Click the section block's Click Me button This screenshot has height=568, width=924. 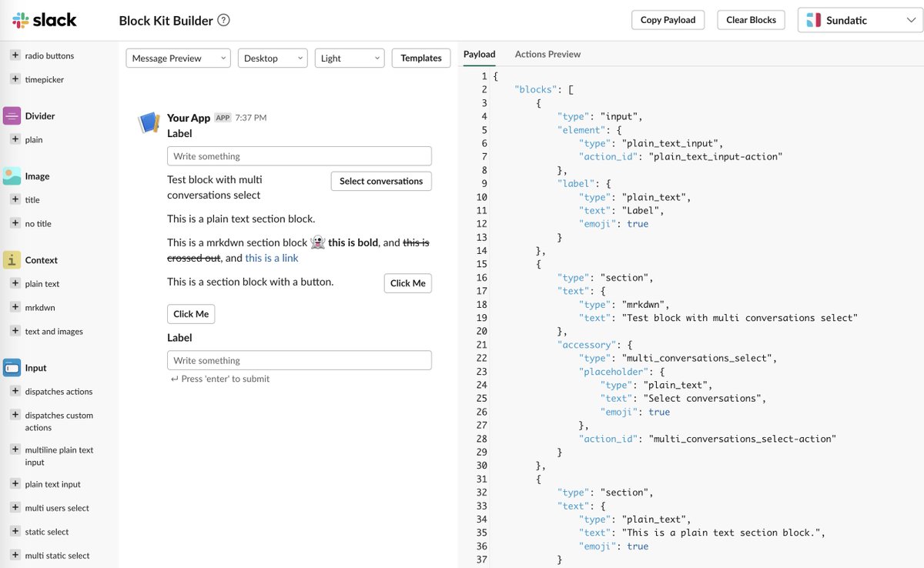[x=408, y=283]
